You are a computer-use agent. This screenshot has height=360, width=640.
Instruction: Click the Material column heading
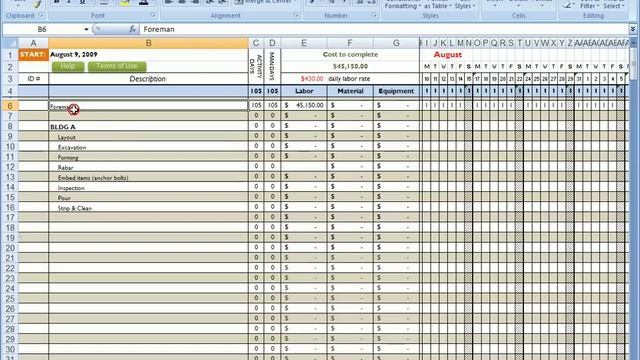point(350,91)
